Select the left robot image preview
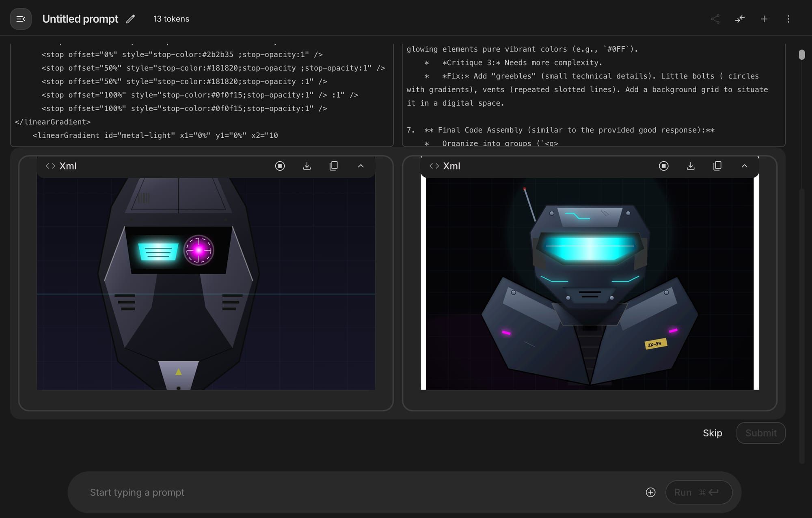This screenshot has height=518, width=812. (x=206, y=284)
